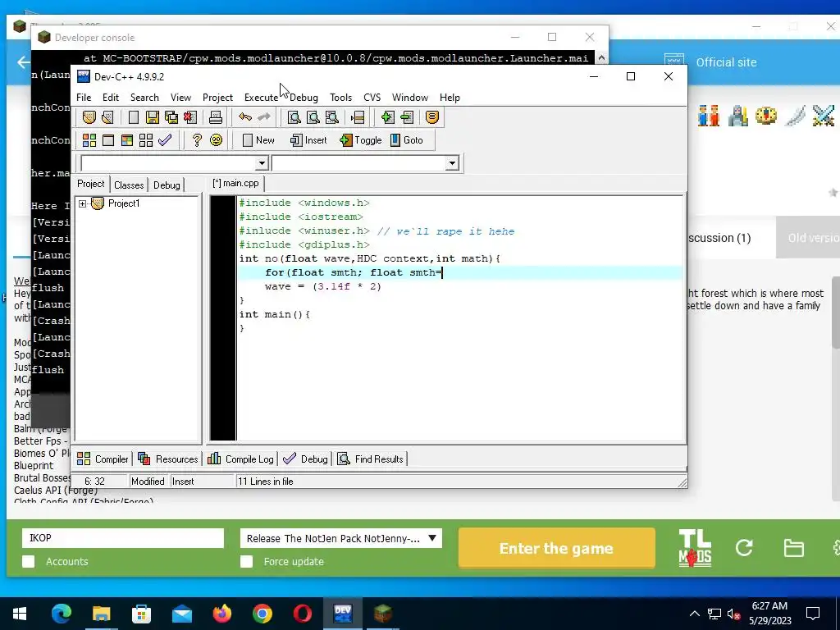Open Help with the question mark icon
The image size is (840, 630).
[197, 140]
